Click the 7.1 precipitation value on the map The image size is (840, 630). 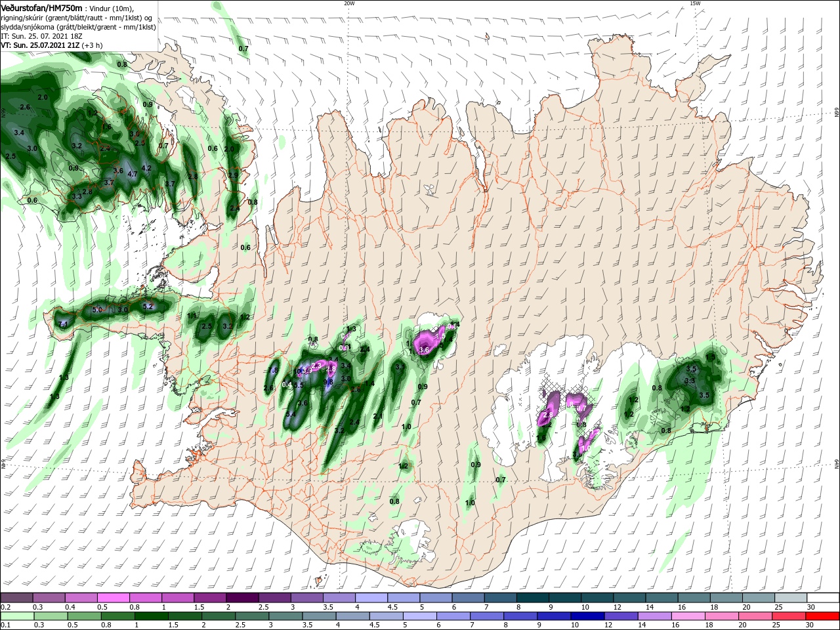pyautogui.click(x=64, y=324)
